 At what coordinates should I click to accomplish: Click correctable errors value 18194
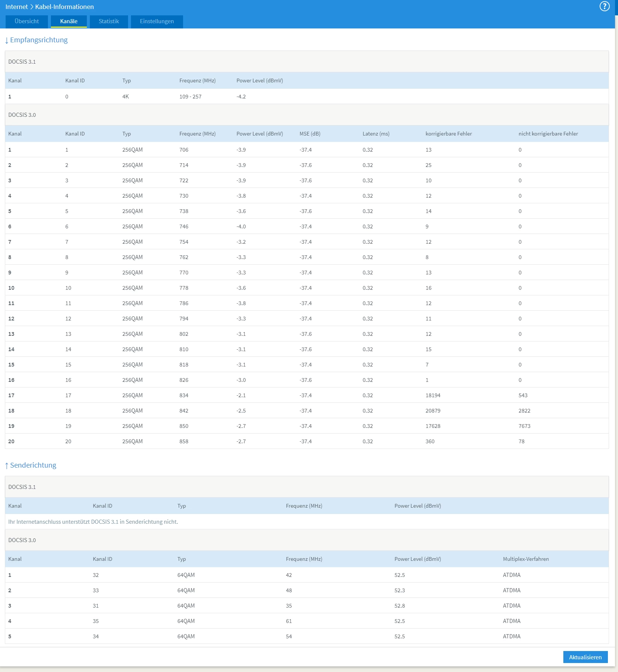tap(433, 395)
